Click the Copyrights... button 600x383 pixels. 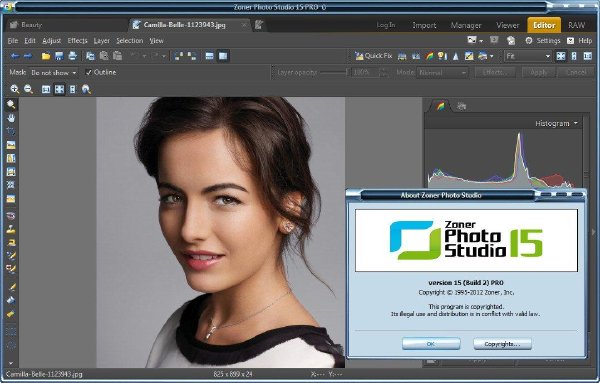[x=502, y=344]
